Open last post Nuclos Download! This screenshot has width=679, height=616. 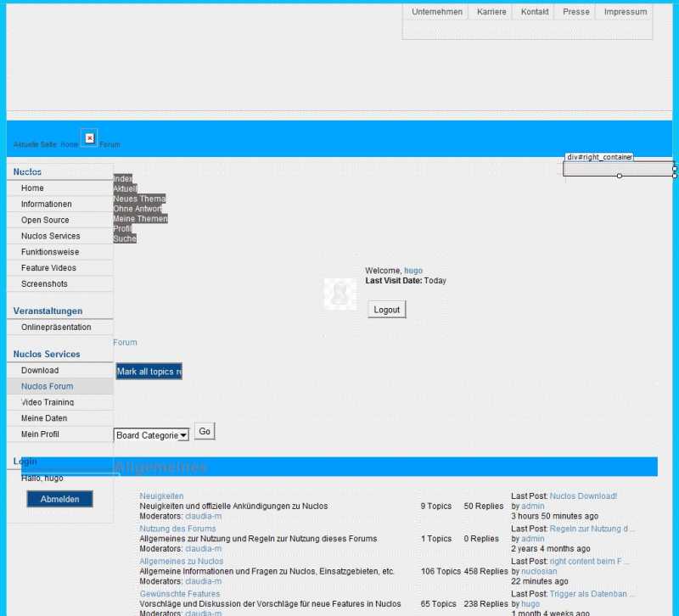tap(583, 496)
